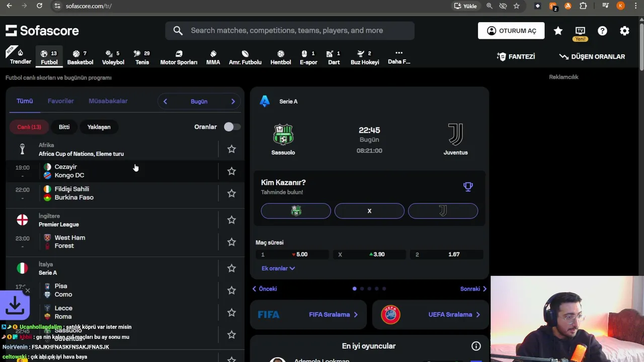The height and width of the screenshot is (362, 644).
Task: Switch to the Favoriler tab
Action: [x=61, y=101]
